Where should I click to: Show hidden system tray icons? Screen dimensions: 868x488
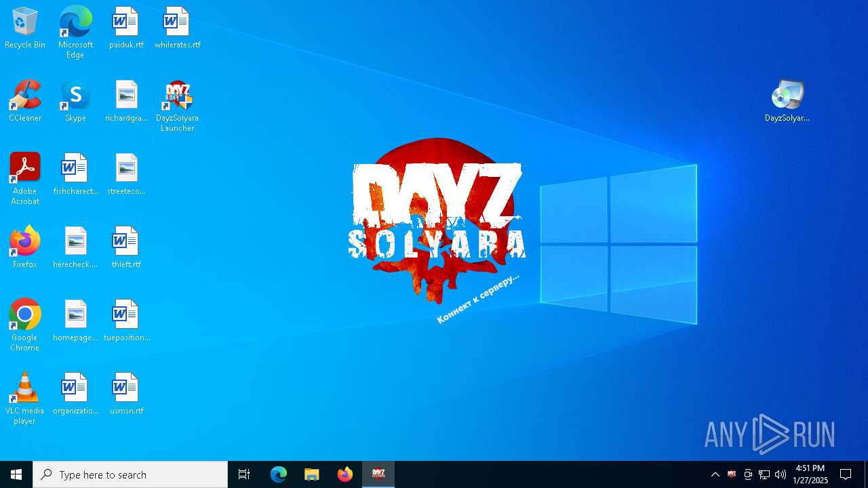[x=715, y=474]
